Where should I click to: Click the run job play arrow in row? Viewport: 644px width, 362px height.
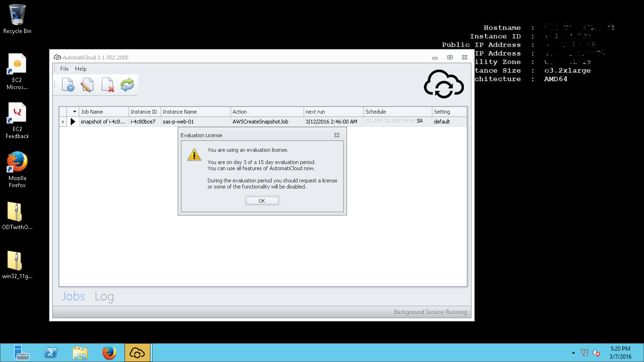[73, 122]
